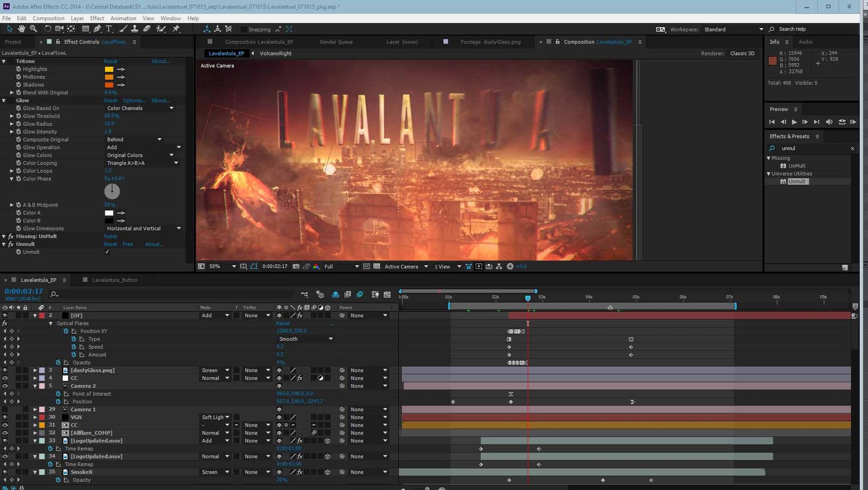
Task: Switch to the Render Queue tab
Action: [x=336, y=42]
